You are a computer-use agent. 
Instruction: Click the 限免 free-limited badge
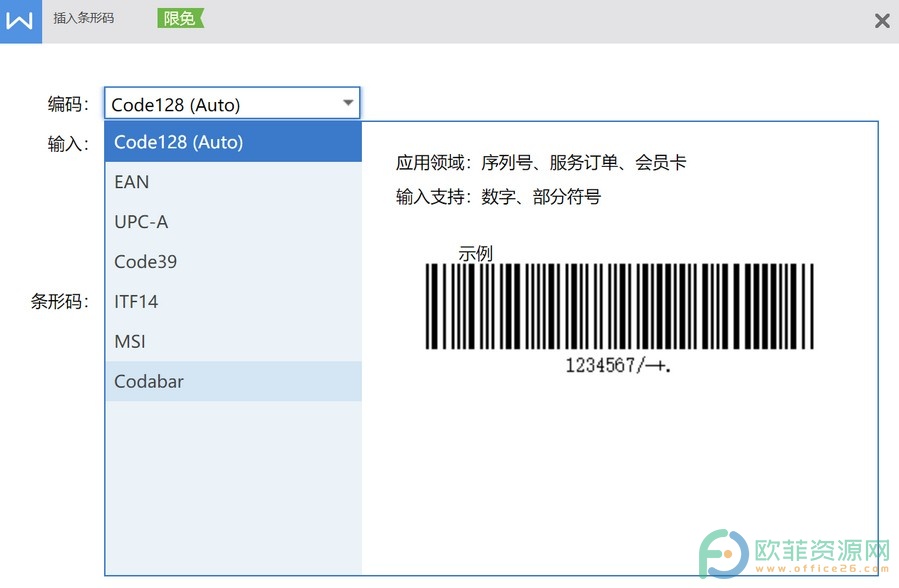[180, 18]
